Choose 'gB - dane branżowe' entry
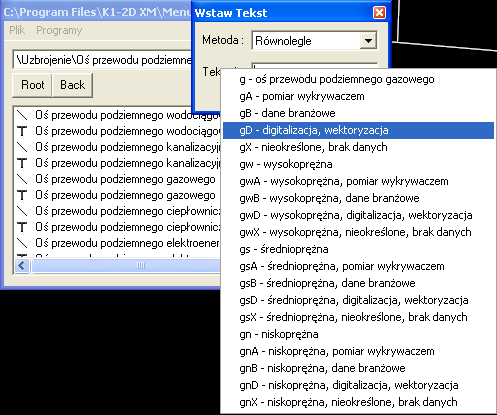The image size is (497, 415). tap(358, 113)
